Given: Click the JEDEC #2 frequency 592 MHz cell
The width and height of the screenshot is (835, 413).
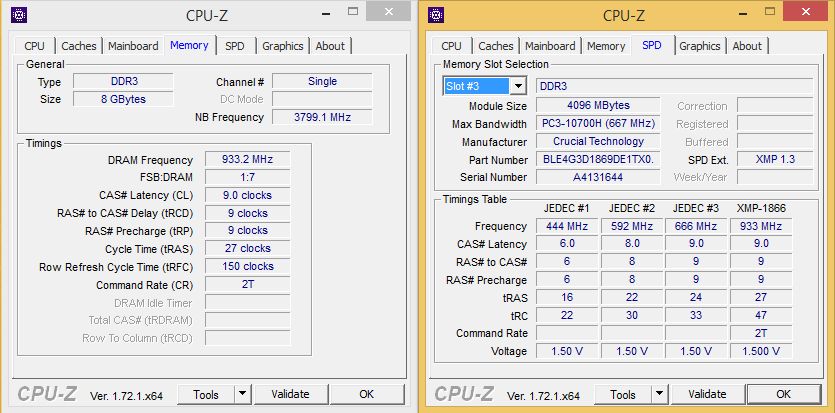Looking at the screenshot, I should [632, 226].
